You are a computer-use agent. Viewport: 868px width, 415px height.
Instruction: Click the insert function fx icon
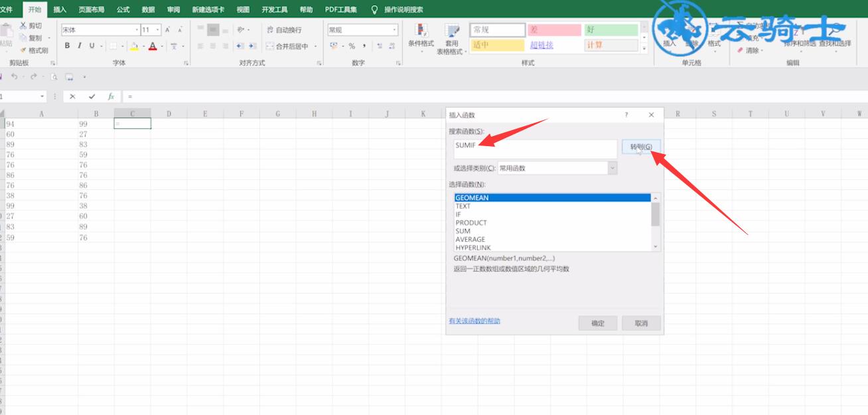click(111, 96)
